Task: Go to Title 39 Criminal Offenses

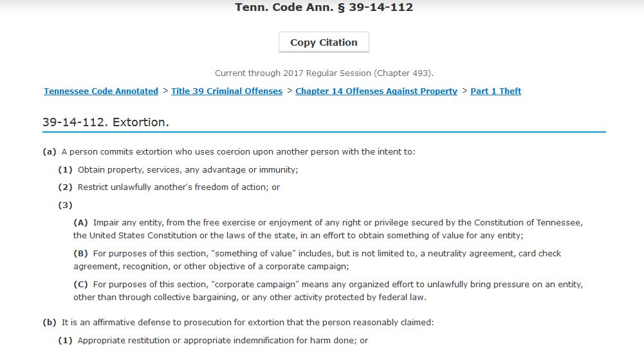Action: pos(226,91)
